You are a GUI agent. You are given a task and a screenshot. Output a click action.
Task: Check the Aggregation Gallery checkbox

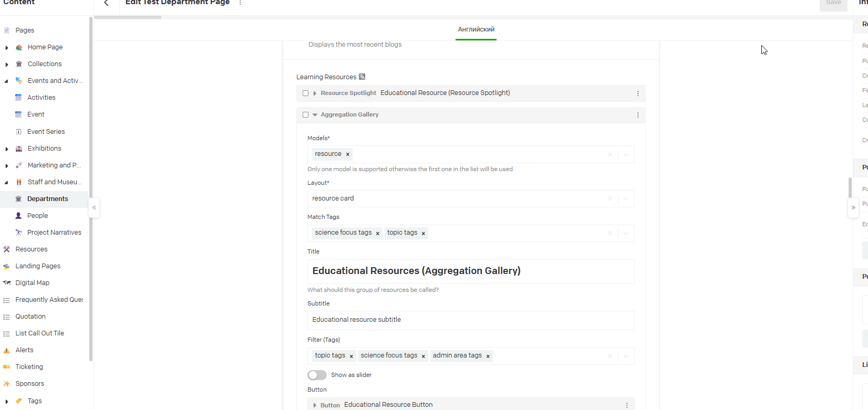coord(305,115)
